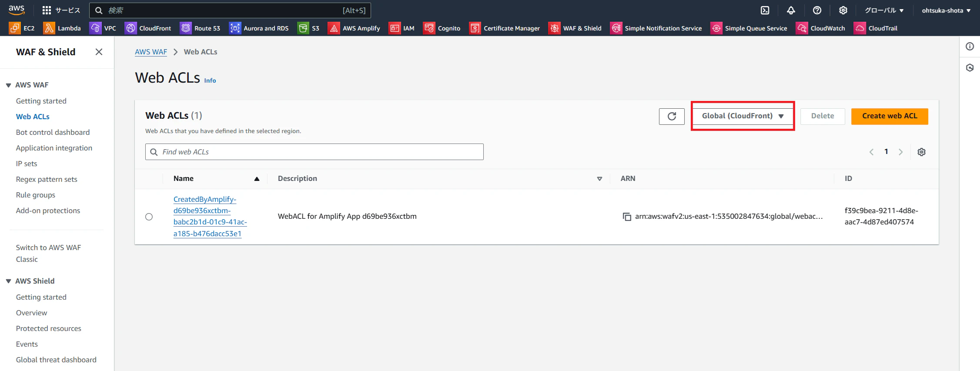Screen dimensions: 980x371
Task: Collapse the AWS WAF sidebar section
Action: pos(8,85)
